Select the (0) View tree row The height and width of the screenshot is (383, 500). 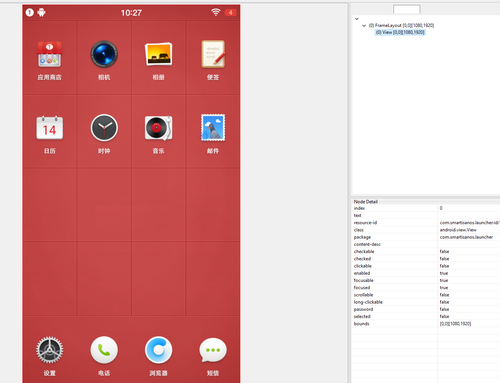(x=400, y=32)
